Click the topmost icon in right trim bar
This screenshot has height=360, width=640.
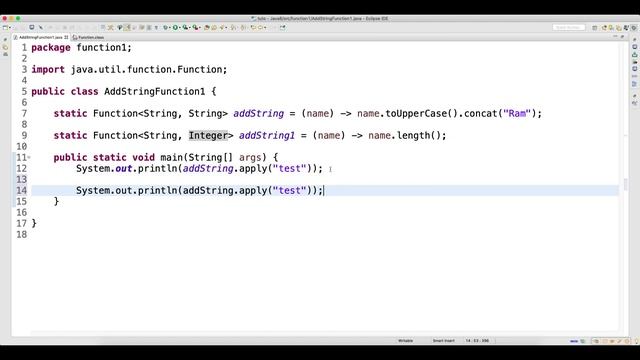click(x=635, y=40)
